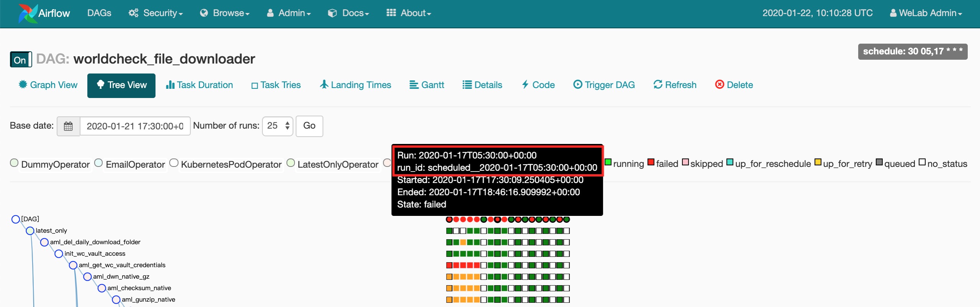The image size is (980, 307).
Task: Collapse the latest_only tree node circle
Action: 30,231
